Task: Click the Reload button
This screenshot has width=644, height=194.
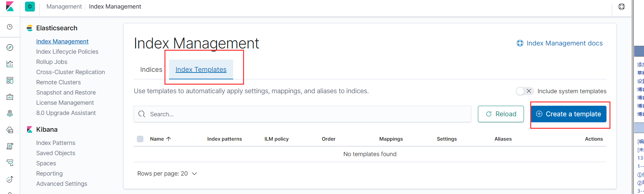Action: pos(501,114)
